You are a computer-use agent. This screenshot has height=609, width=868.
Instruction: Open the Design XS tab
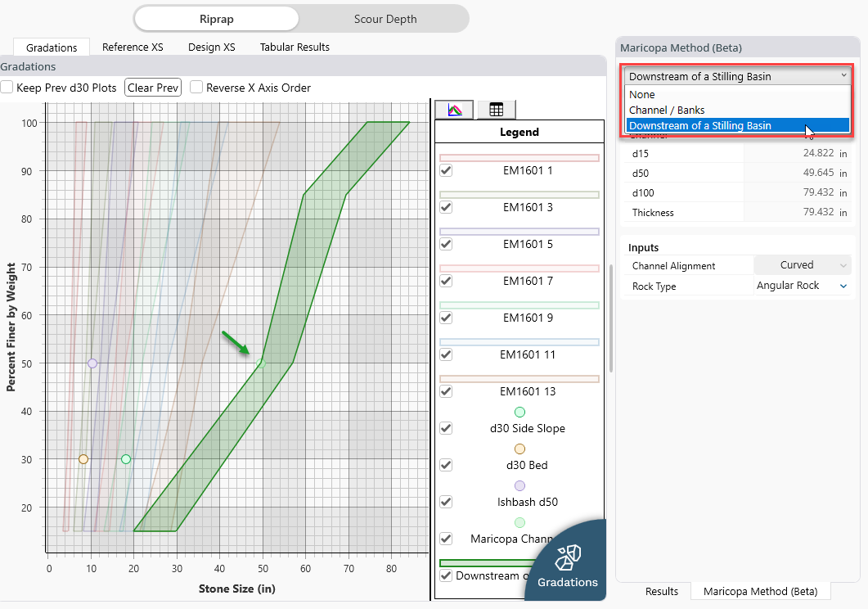[x=211, y=47]
